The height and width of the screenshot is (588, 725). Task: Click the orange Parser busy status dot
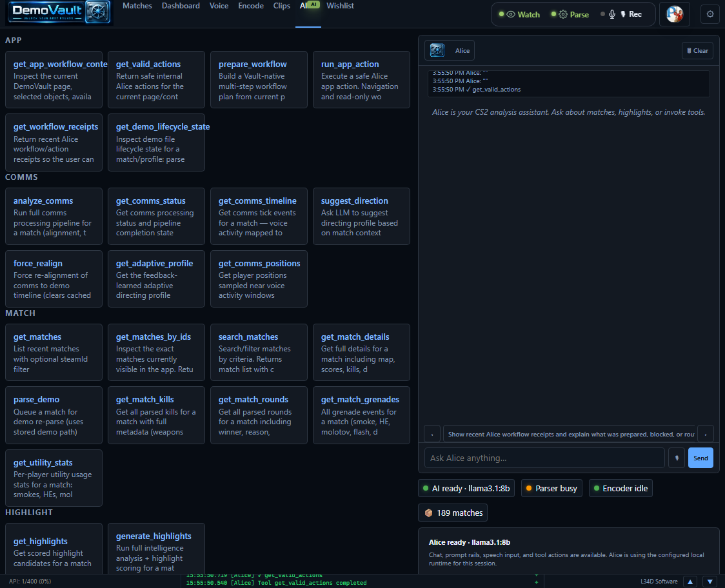[529, 488]
